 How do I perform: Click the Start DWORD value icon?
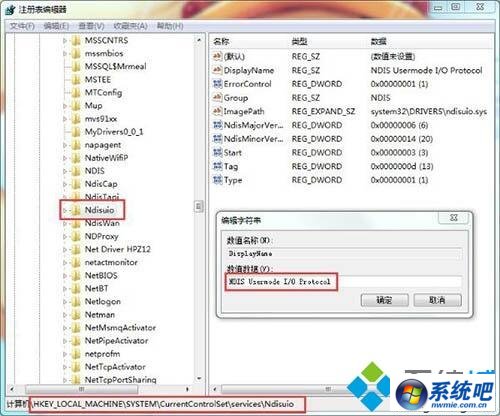click(x=217, y=152)
